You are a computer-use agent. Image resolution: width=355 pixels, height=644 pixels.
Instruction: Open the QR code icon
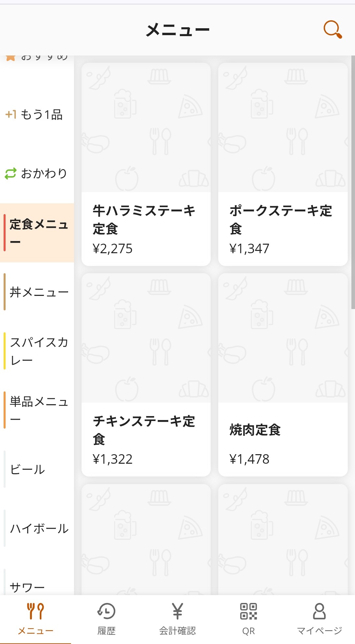click(x=248, y=611)
